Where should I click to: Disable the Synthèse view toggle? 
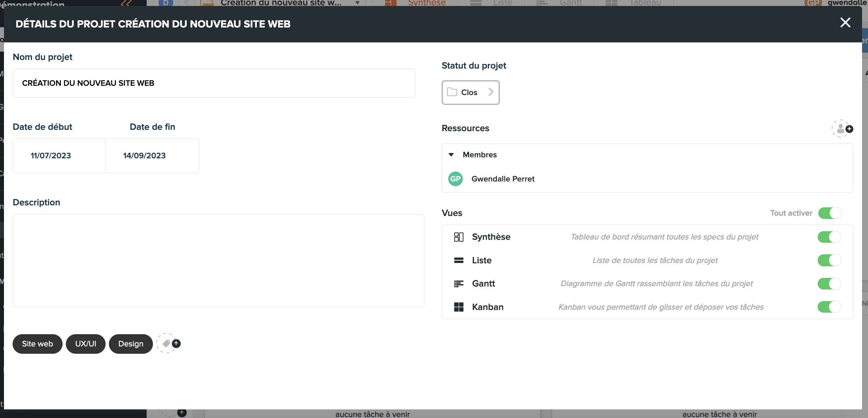829,237
